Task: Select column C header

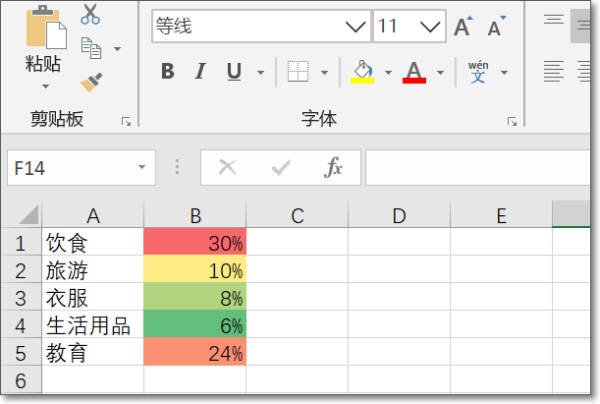Action: pyautogui.click(x=297, y=216)
